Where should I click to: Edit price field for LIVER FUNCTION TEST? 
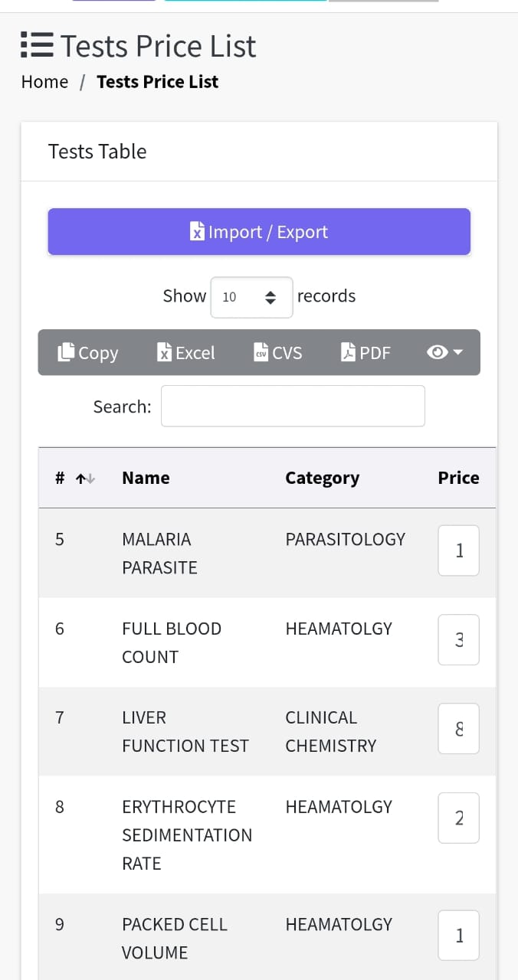coord(458,729)
